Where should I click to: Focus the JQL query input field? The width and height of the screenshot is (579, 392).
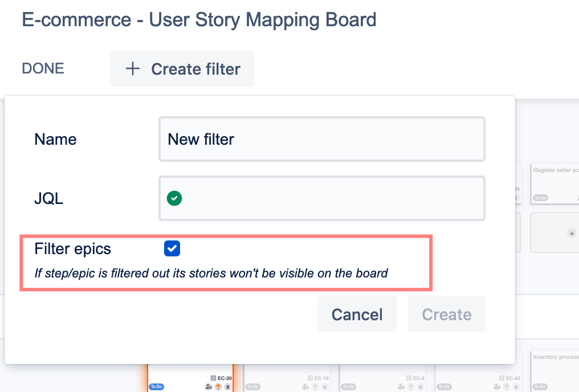(331, 198)
